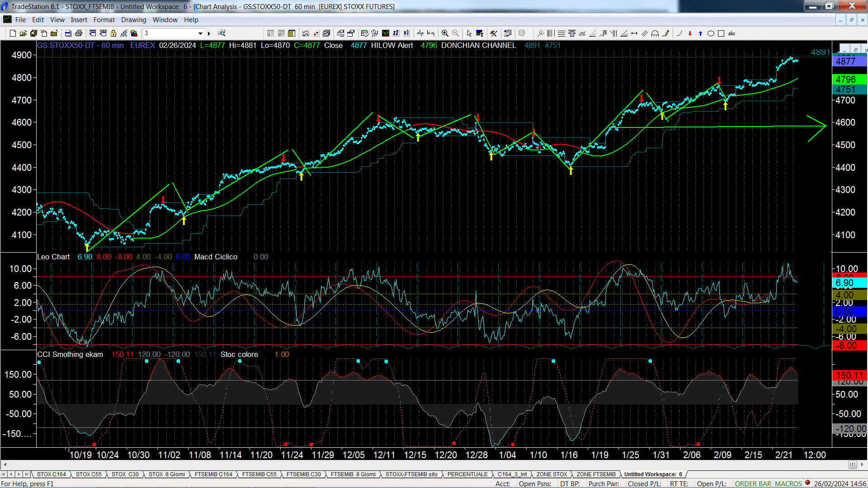Click the ORDER BAR status bar button
Image resolution: width=868 pixels, height=488 pixels.
click(753, 484)
